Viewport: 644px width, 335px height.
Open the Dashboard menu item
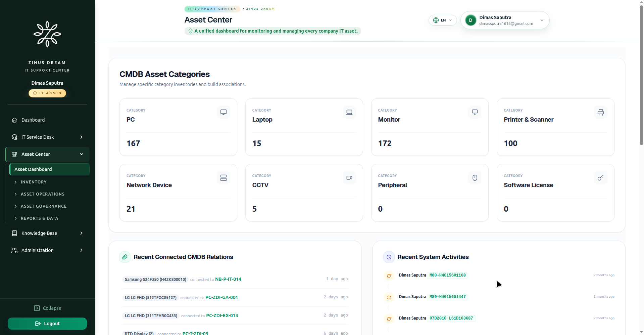click(x=47, y=120)
